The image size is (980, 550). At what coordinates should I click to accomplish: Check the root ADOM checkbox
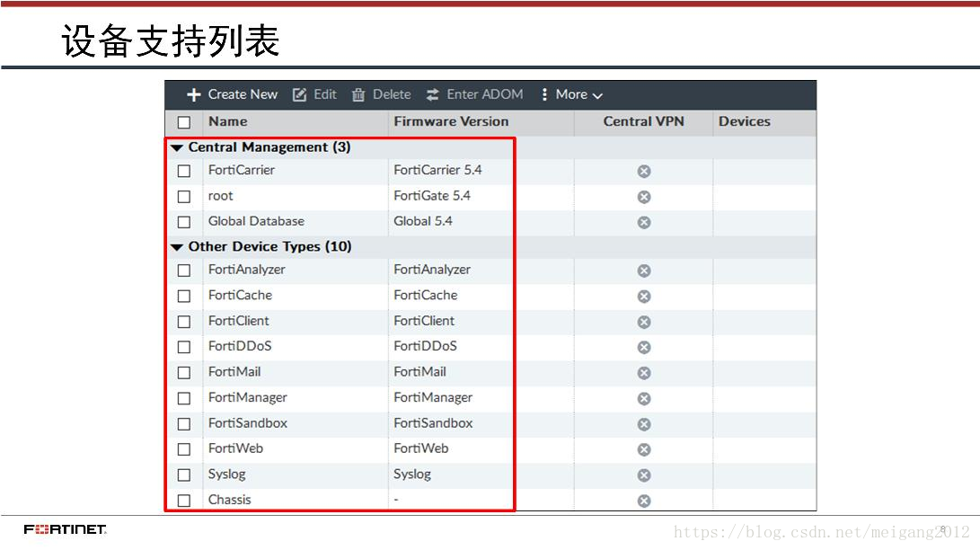pos(184,197)
